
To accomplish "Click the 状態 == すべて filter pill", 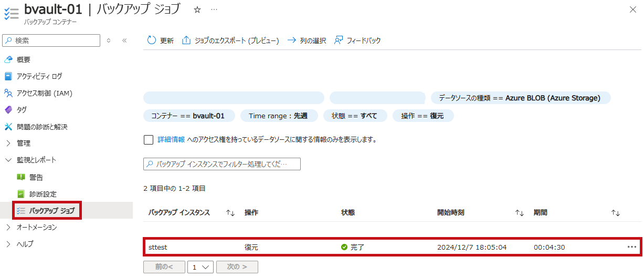I will pyautogui.click(x=354, y=116).
